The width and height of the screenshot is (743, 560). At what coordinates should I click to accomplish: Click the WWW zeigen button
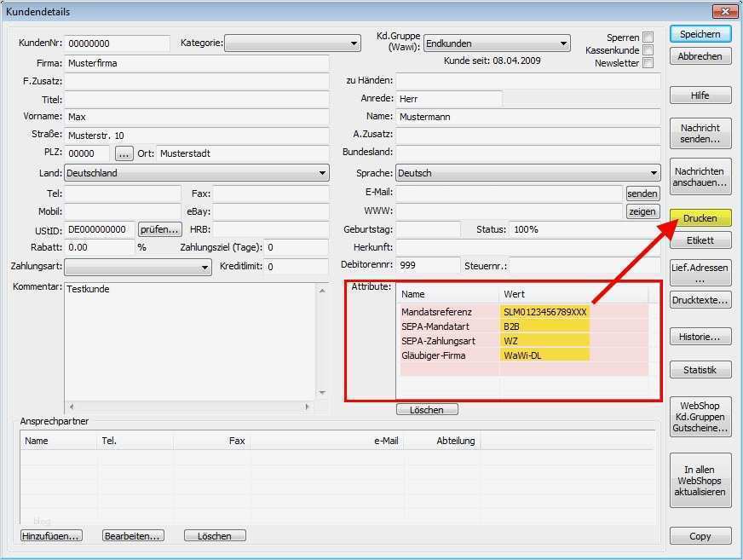coord(642,211)
